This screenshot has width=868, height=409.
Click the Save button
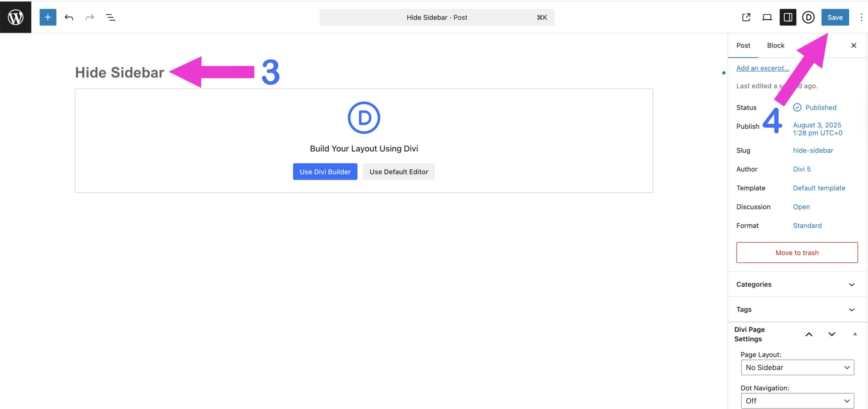(835, 17)
